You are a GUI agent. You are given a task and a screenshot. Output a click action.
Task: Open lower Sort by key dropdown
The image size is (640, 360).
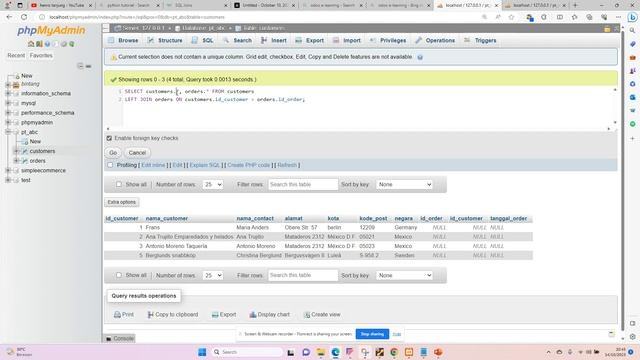(x=404, y=276)
